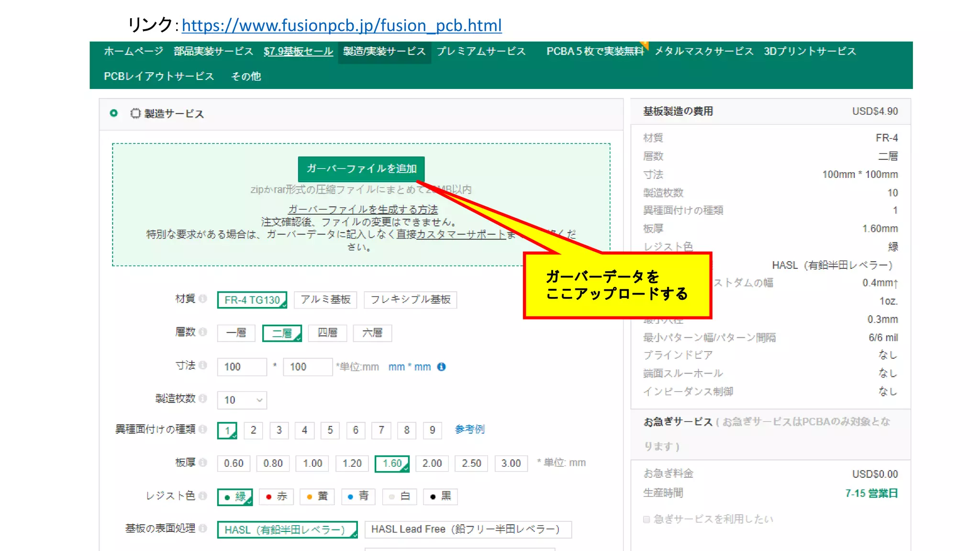
Task: Open ホームページ in navigation bar
Action: [134, 52]
